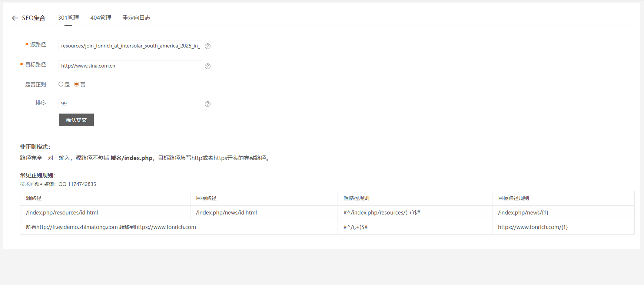Click the #^/(.+)$# source rule cell

(x=355, y=227)
